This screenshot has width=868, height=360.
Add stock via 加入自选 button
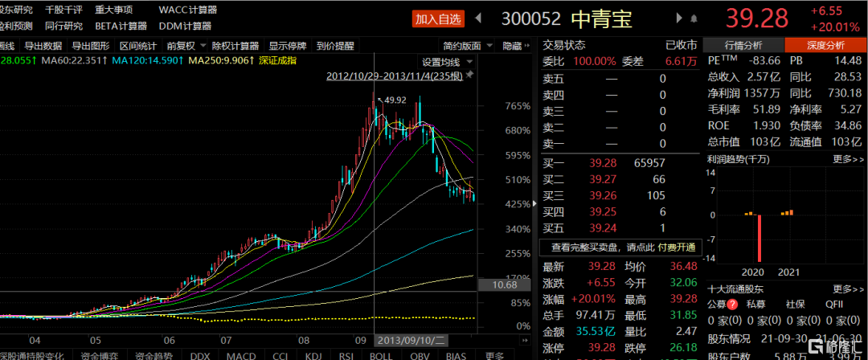439,18
